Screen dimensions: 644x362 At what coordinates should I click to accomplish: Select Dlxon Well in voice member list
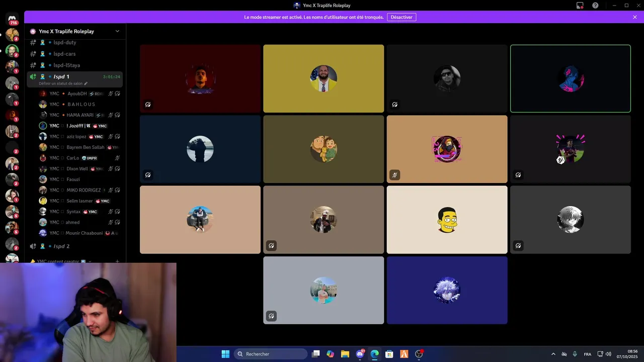pyautogui.click(x=80, y=168)
